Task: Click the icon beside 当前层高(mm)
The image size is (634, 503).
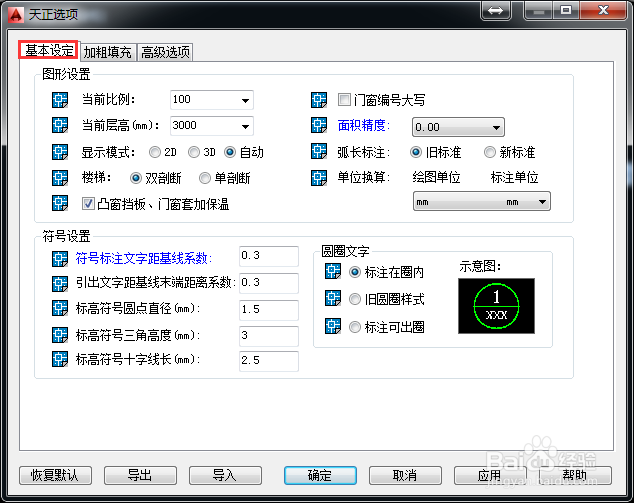Action: (60, 125)
